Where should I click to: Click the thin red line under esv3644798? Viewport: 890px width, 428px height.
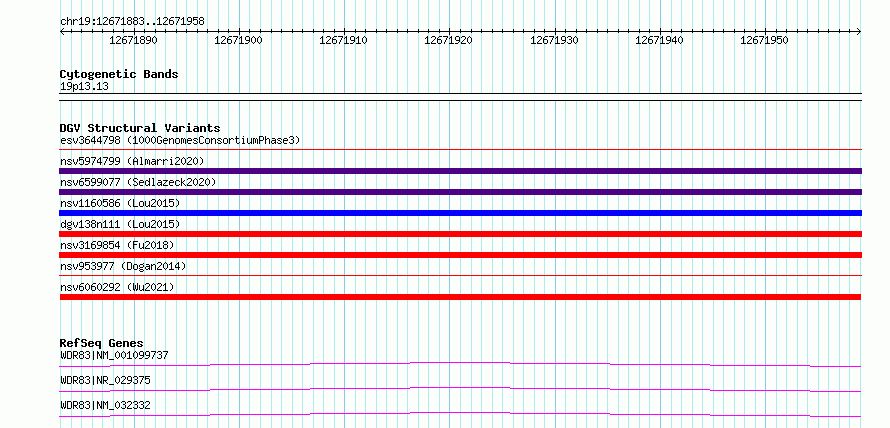460,150
